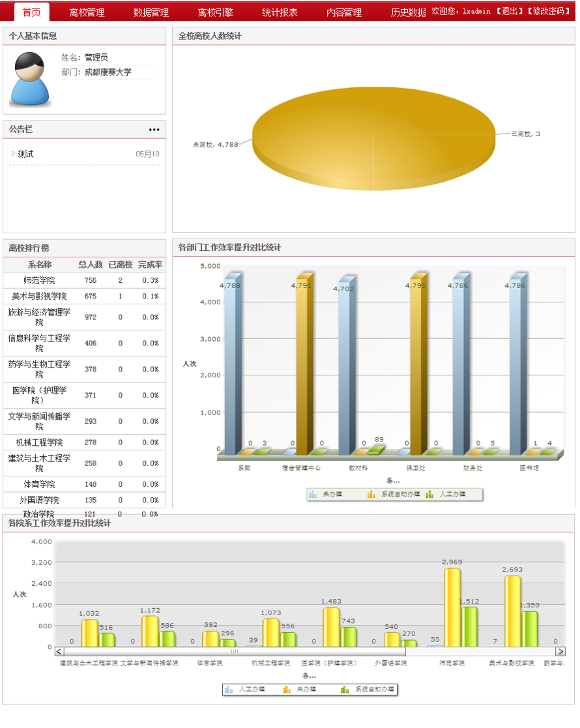The width and height of the screenshot is (580, 728).
Task: Click the 未办理 legend icon in department chart
Action: click(313, 495)
